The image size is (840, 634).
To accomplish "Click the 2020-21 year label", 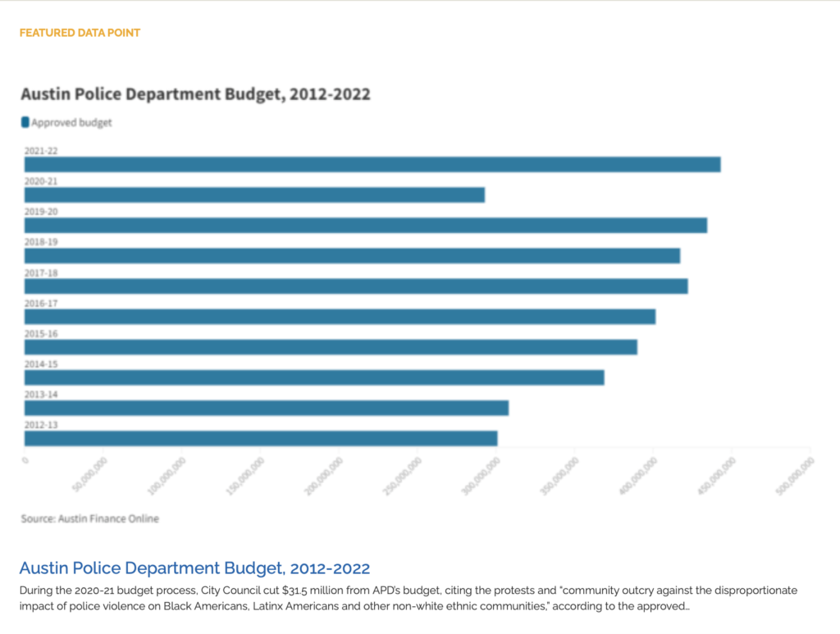I will (x=41, y=181).
